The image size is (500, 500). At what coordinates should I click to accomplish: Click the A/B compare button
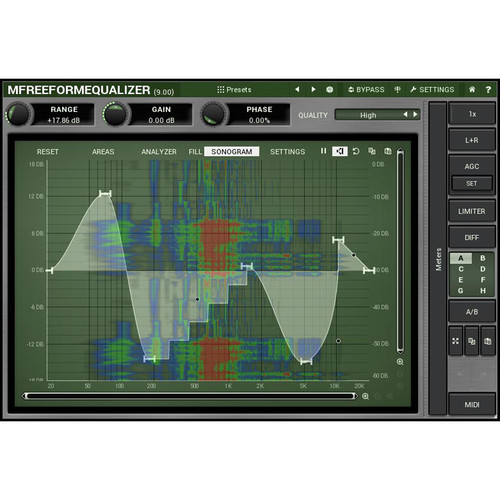click(x=472, y=312)
